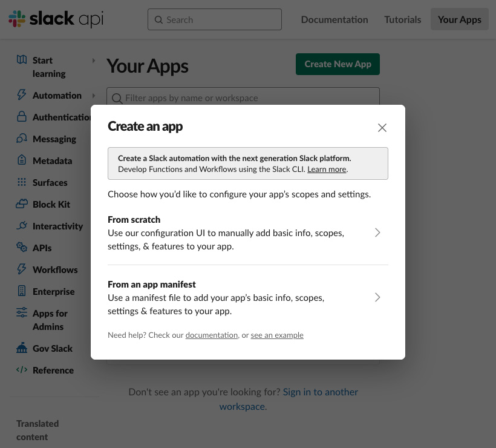Screen dimensions: 496x448
Task: Open the Enterprise sidebar item
Action: pos(53,292)
